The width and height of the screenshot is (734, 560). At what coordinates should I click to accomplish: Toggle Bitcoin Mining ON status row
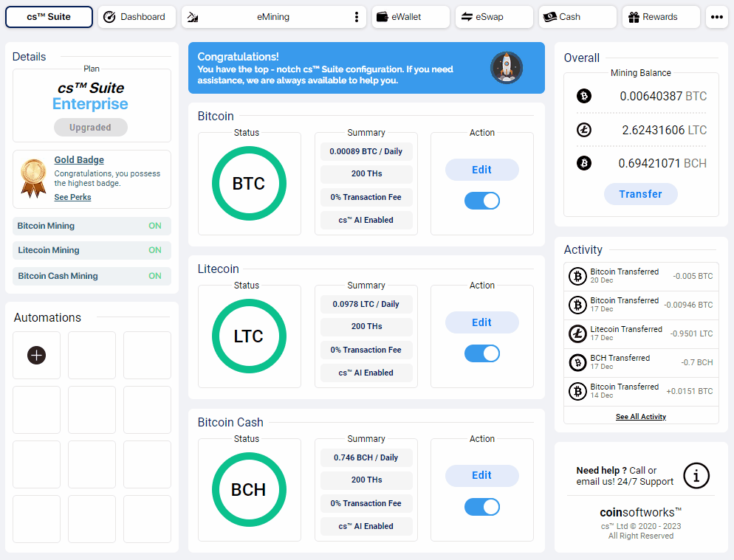[92, 226]
